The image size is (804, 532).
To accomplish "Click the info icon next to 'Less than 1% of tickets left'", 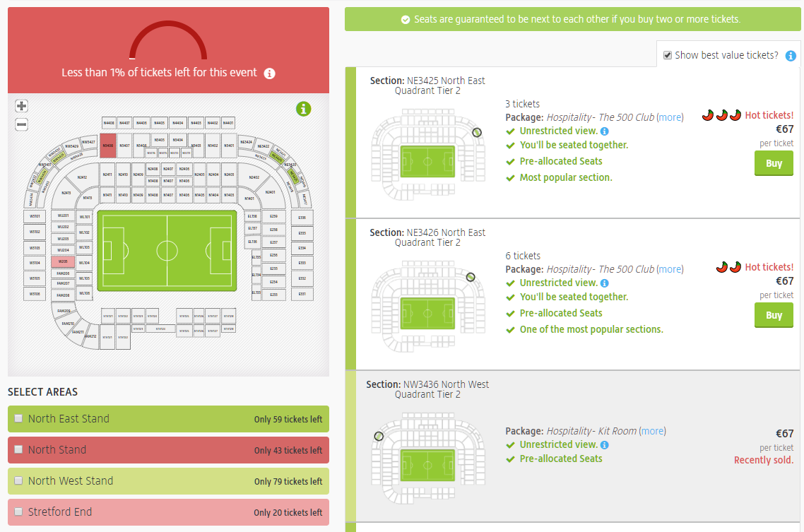I will pyautogui.click(x=269, y=73).
